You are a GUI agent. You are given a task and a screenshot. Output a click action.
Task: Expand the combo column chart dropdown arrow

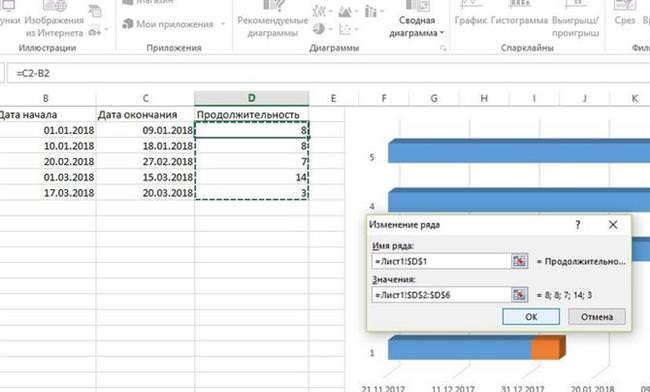[x=381, y=12]
